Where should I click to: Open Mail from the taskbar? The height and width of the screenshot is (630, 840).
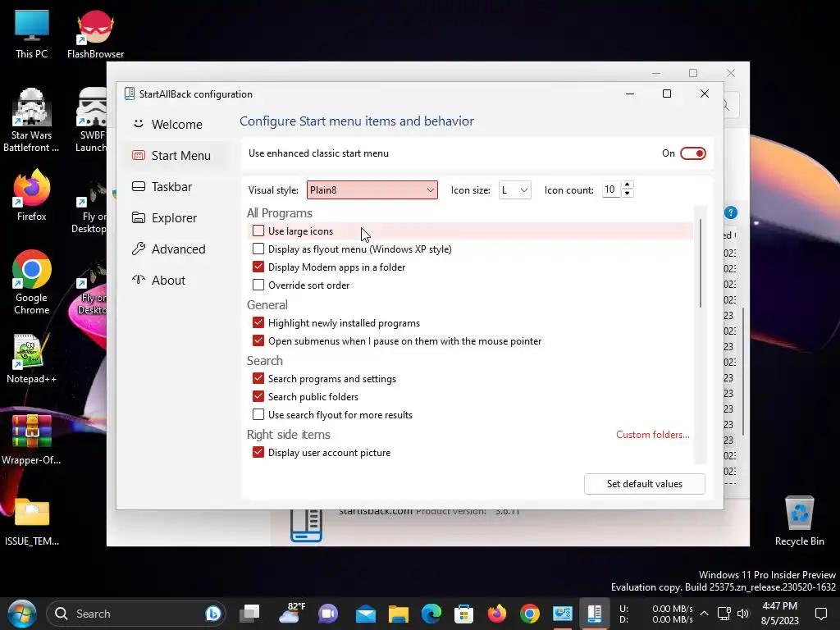pyautogui.click(x=366, y=614)
